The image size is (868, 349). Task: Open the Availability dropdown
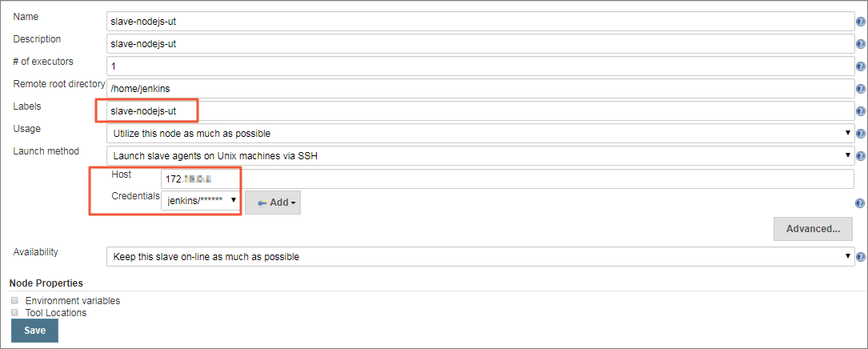pyautogui.click(x=480, y=257)
